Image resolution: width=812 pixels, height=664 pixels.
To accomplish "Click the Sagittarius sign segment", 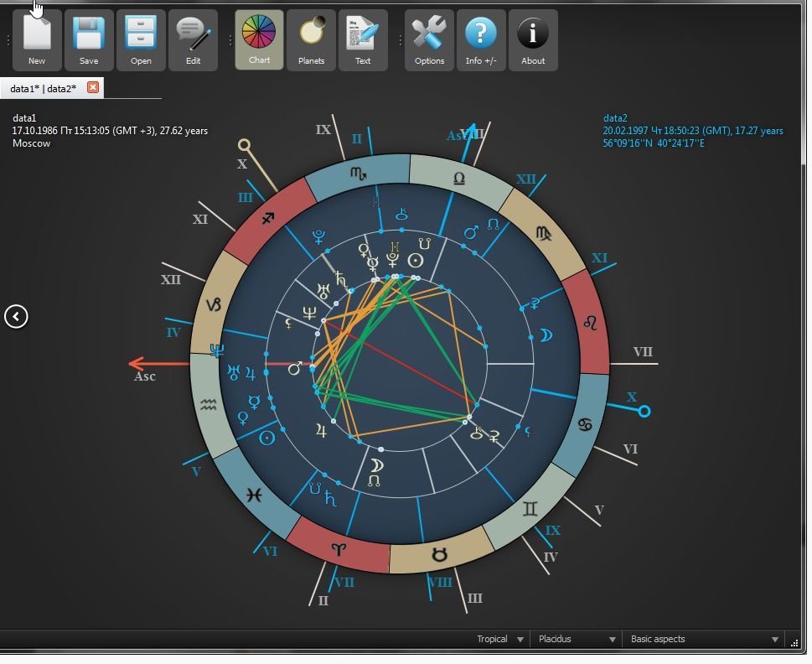I will click(268, 219).
